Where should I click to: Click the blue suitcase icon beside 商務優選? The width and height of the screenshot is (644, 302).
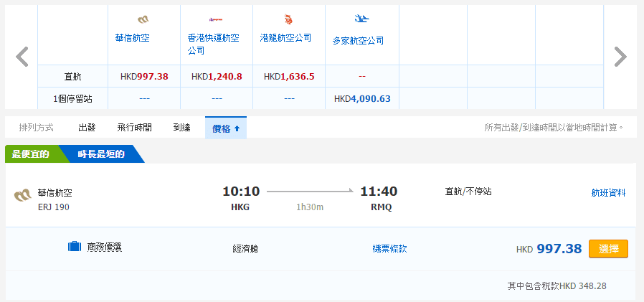(75, 247)
